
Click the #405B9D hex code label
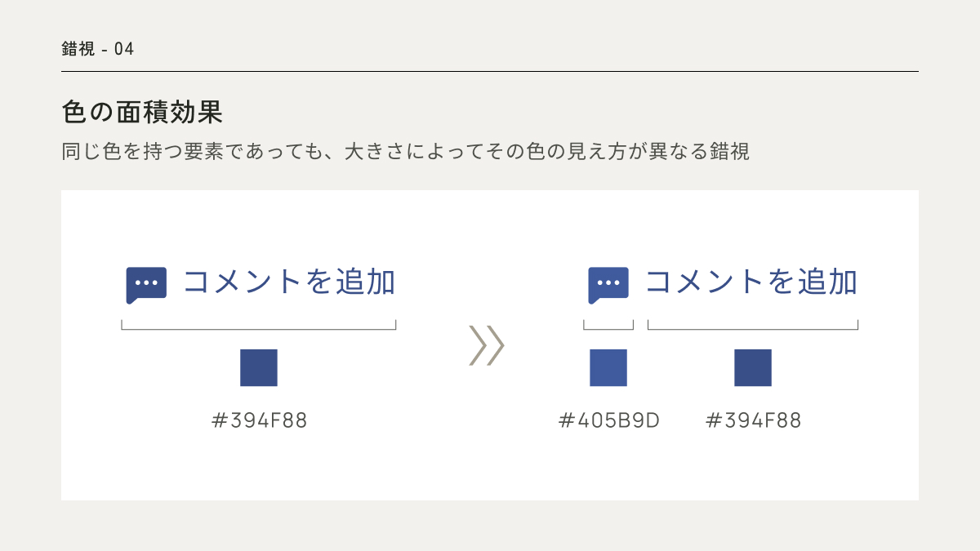[609, 420]
